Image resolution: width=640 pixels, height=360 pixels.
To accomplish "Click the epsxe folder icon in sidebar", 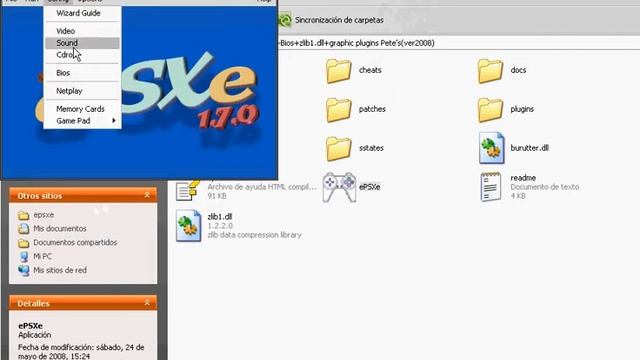I will tap(24, 215).
